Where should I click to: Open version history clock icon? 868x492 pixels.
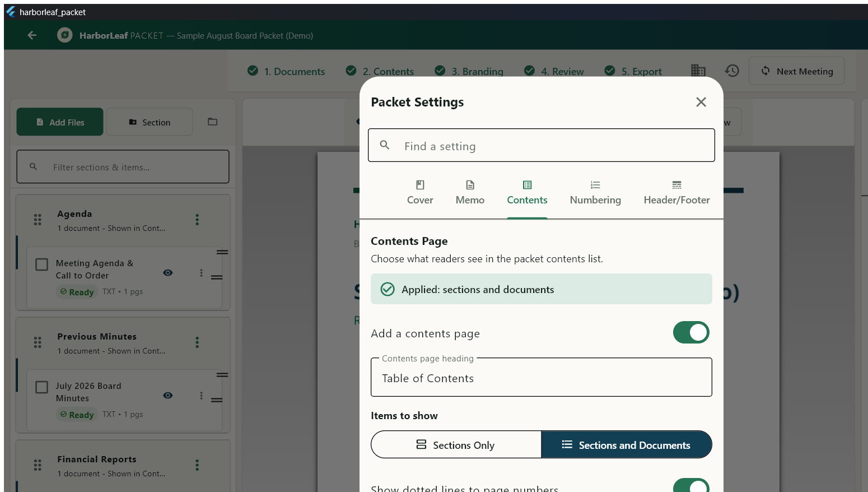pos(732,71)
